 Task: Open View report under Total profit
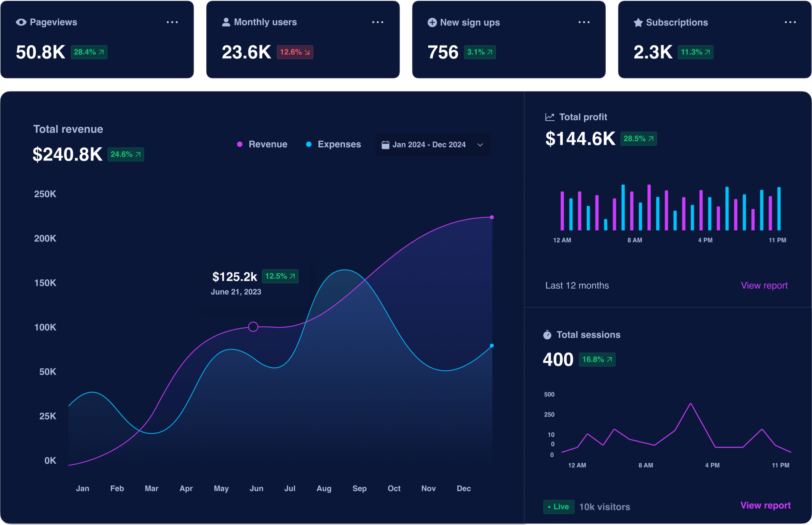(x=764, y=286)
